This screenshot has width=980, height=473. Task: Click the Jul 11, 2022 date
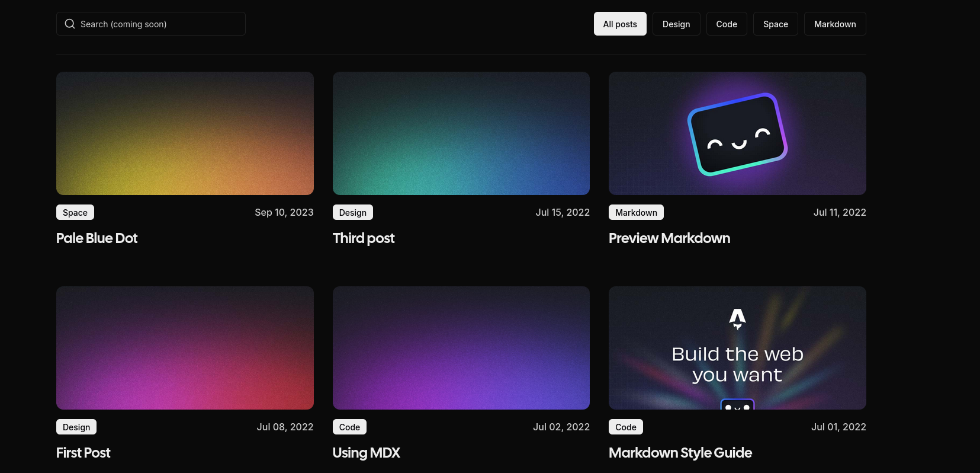coord(840,212)
